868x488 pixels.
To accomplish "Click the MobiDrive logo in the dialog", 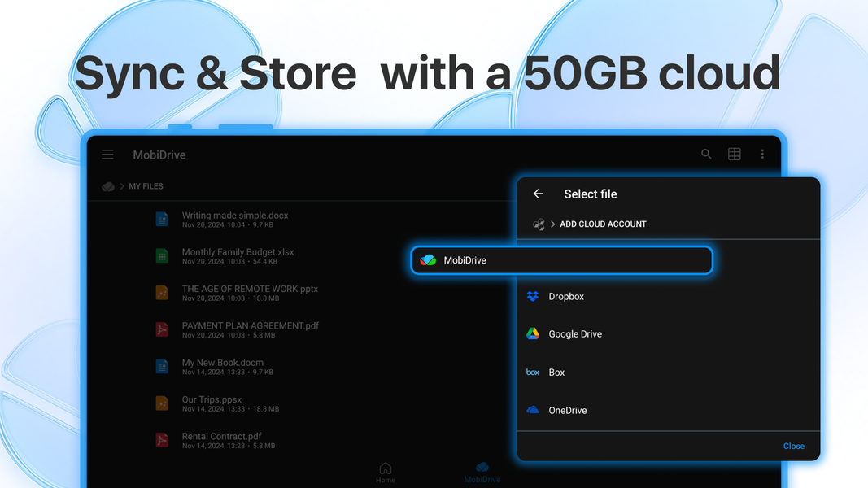I will (430, 259).
